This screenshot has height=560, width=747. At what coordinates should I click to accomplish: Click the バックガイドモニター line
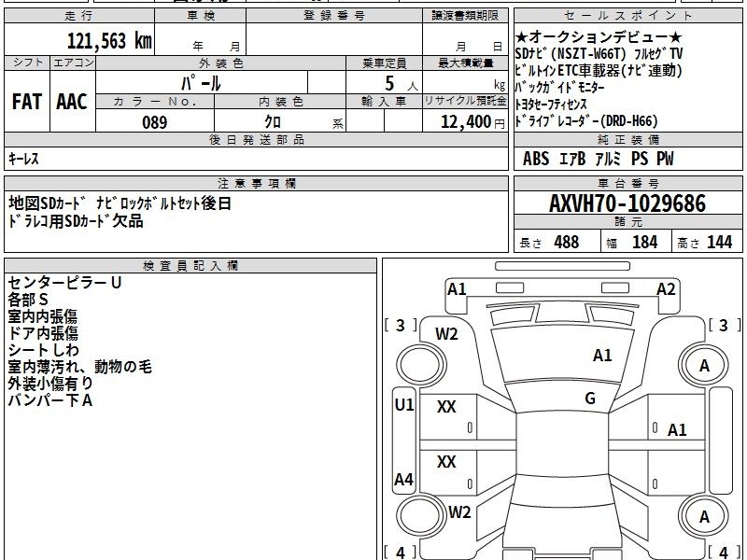coord(559,87)
